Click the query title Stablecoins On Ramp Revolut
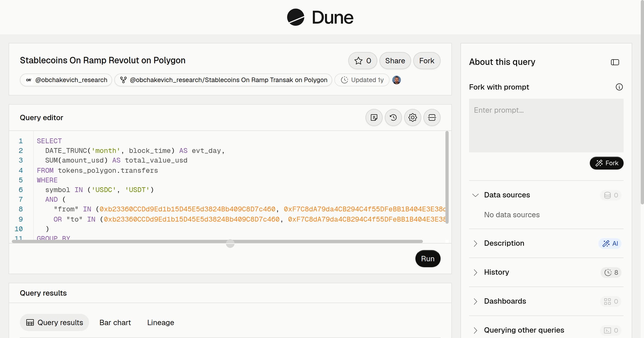This screenshot has height=338, width=644. point(103,60)
